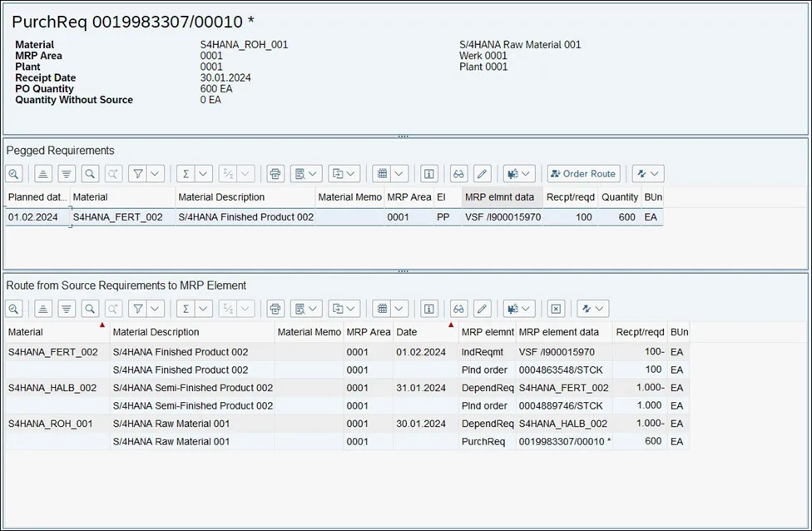
Task: Click the Print icon in Pegged Requirements toolbar
Action: point(275,174)
